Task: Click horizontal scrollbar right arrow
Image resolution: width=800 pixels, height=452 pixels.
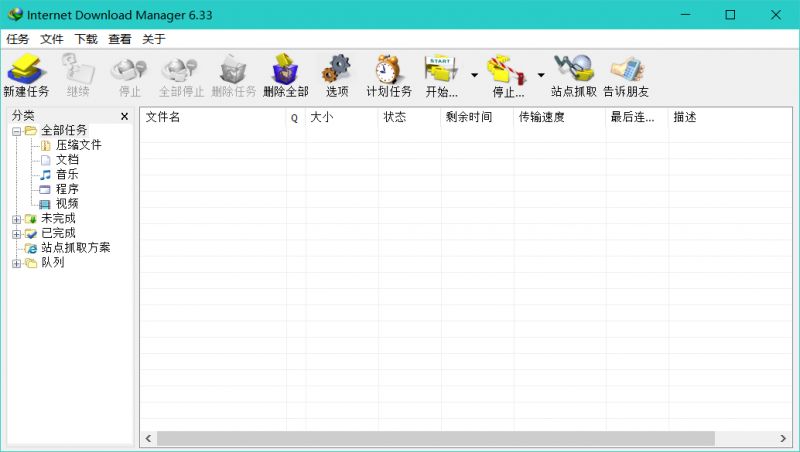Action: [x=783, y=438]
